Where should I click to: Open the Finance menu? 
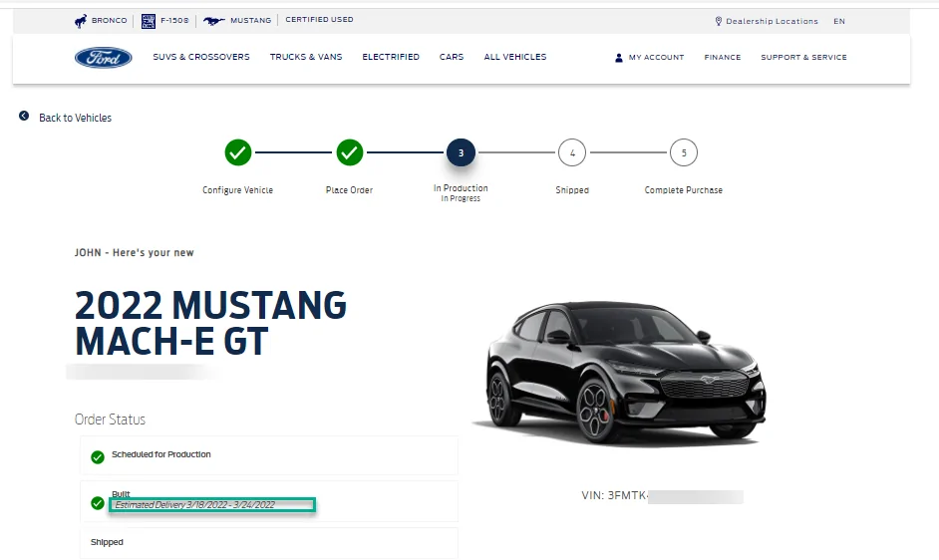point(723,58)
